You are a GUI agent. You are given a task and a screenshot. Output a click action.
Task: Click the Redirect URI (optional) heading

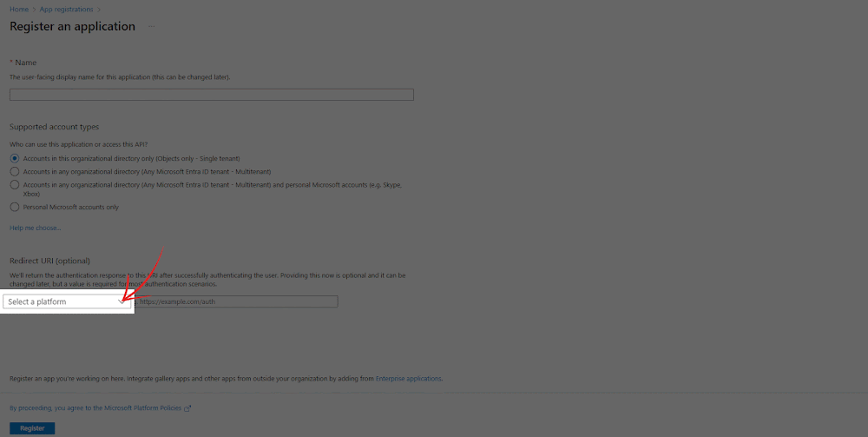pos(49,261)
